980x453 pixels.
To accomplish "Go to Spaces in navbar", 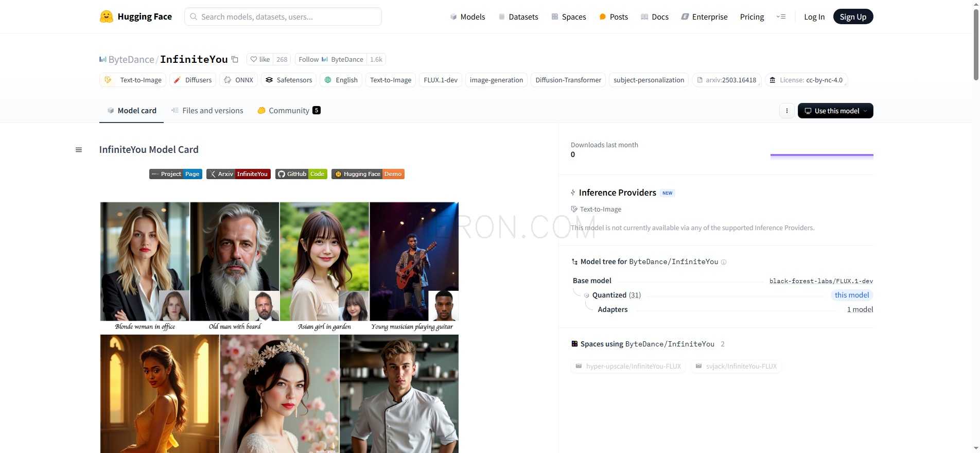I will pyautogui.click(x=569, y=16).
